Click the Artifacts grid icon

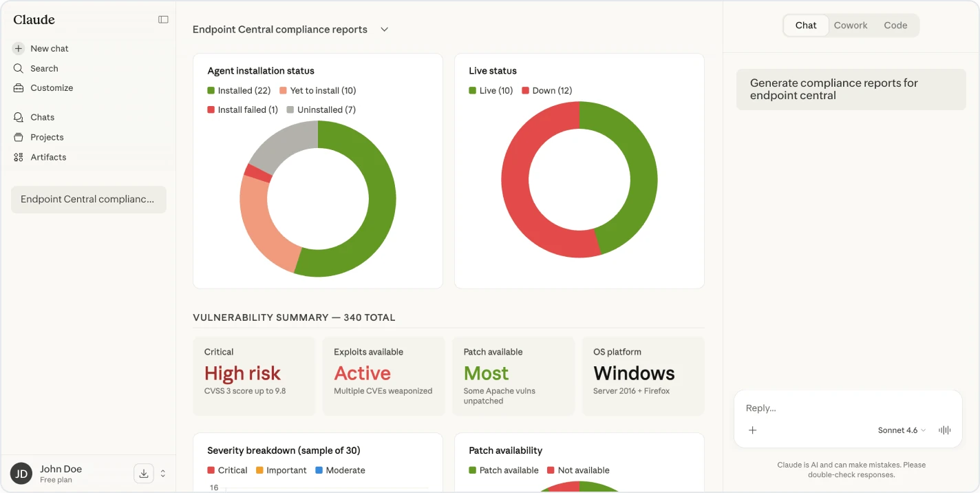click(x=19, y=157)
